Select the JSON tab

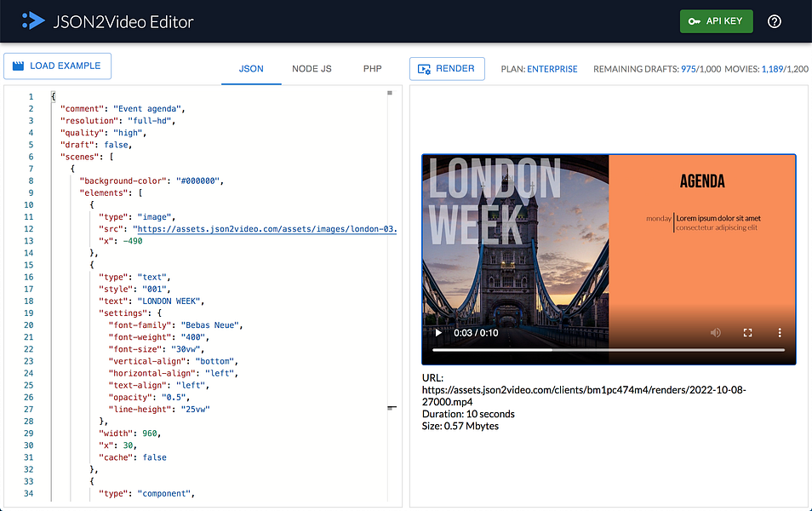click(251, 69)
